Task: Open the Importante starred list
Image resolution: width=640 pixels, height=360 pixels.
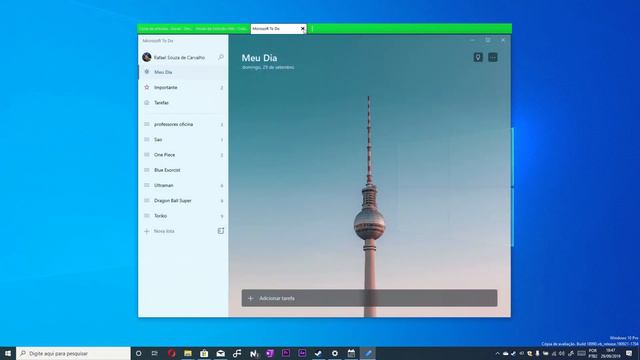Action: point(183,87)
